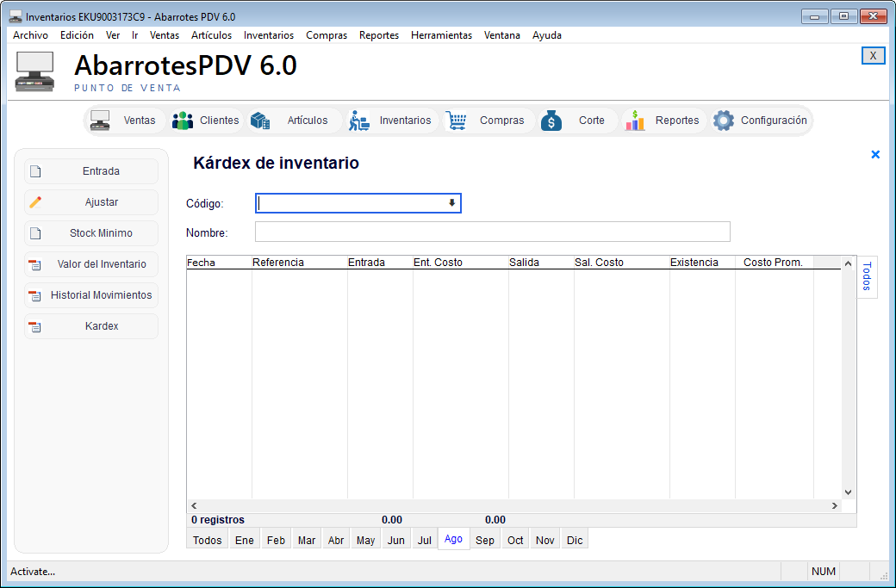Click the Costo Prom. column header
Image resolution: width=896 pixels, height=588 pixels.
(775, 263)
